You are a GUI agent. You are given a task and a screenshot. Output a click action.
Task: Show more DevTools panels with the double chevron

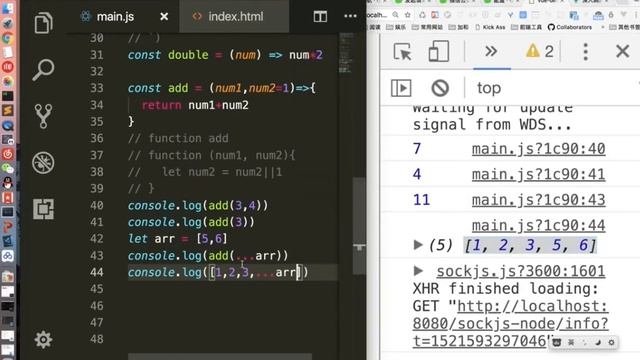point(491,51)
